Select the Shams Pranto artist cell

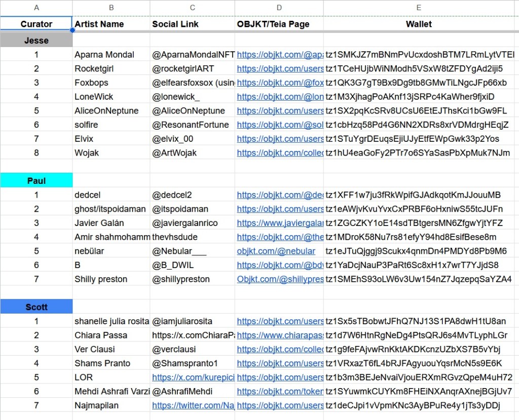click(x=111, y=363)
